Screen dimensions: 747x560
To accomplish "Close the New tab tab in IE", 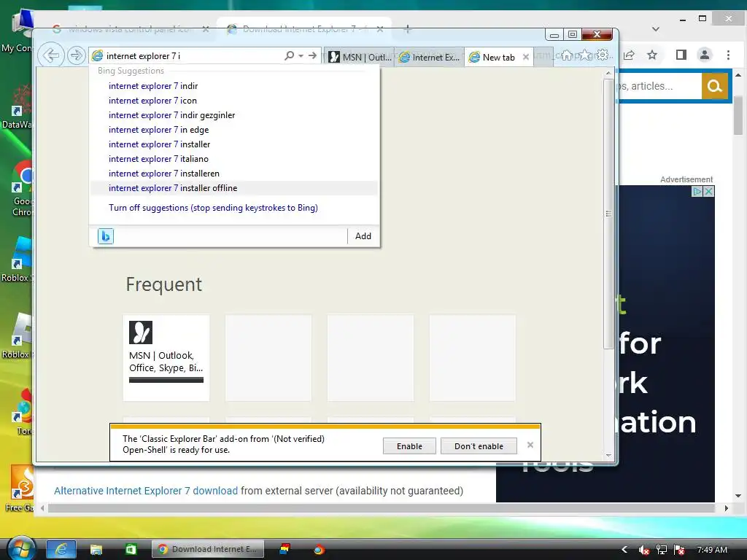I will point(526,57).
